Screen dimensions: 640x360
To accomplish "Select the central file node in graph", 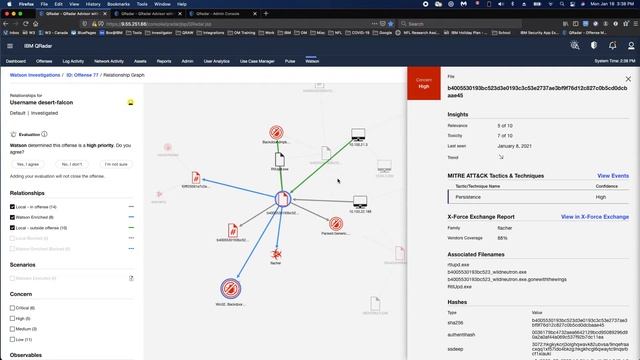I will (283, 199).
